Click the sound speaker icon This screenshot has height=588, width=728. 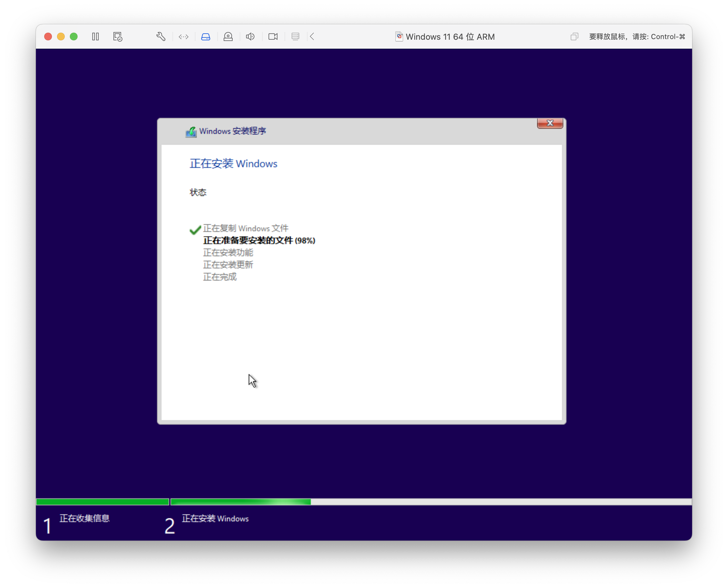tap(250, 37)
